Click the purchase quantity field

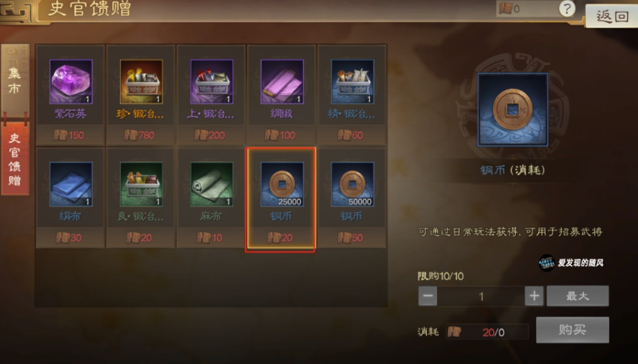click(481, 296)
